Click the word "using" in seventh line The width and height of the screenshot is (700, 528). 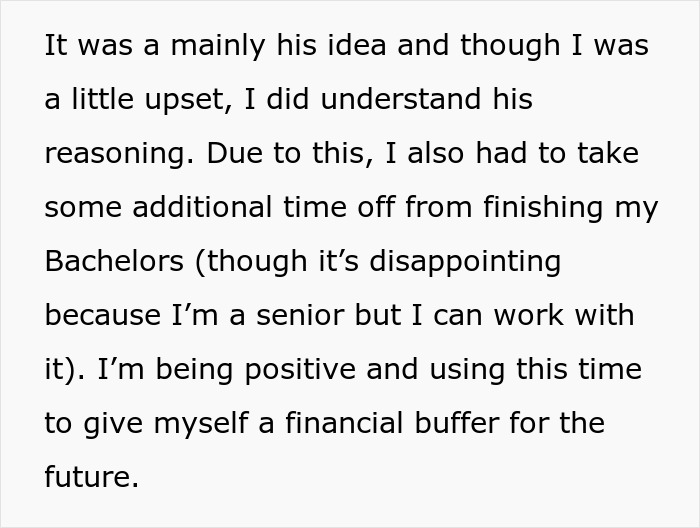click(467, 370)
